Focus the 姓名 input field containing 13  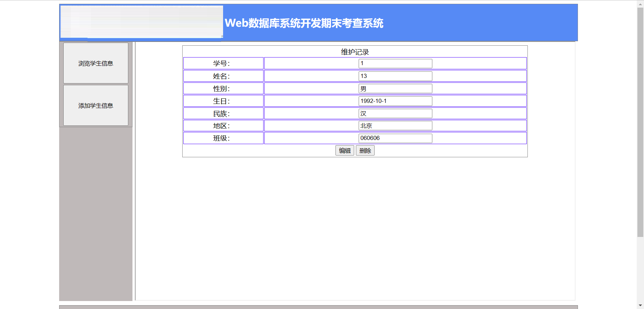(395, 76)
